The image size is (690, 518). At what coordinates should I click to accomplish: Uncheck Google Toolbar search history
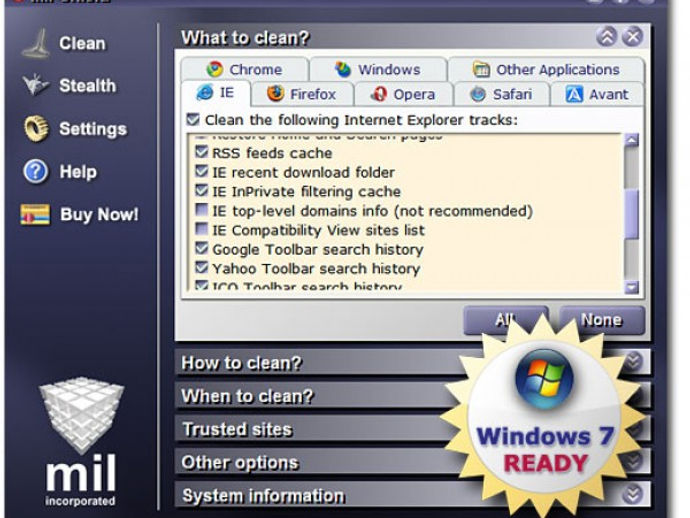click(202, 249)
